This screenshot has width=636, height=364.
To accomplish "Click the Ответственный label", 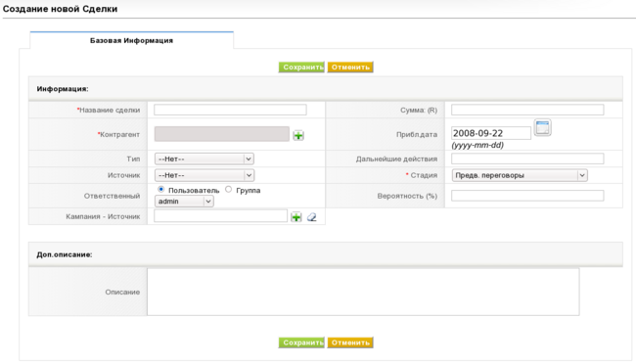I will 112,196.
